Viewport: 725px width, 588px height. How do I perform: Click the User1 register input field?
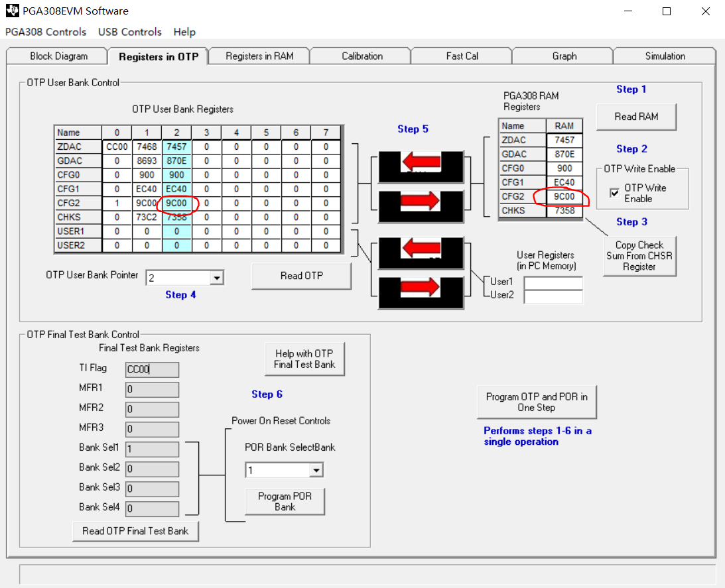pos(553,282)
